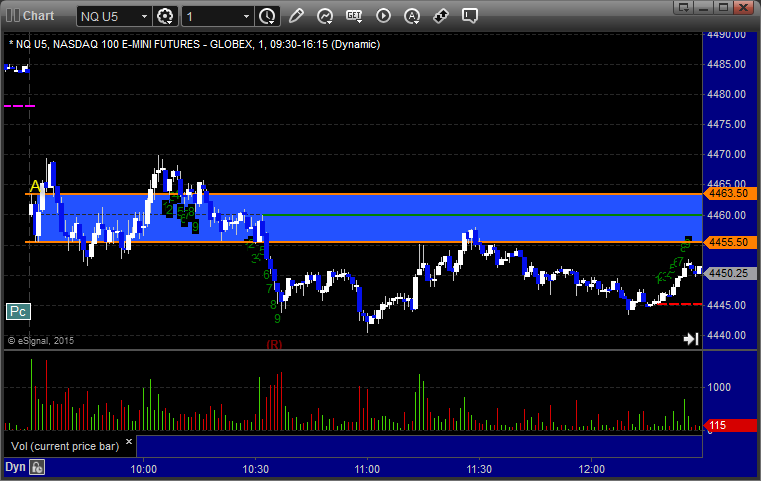Click the 11:30 time axis label
Screen dimensions: 761x481
point(479,469)
